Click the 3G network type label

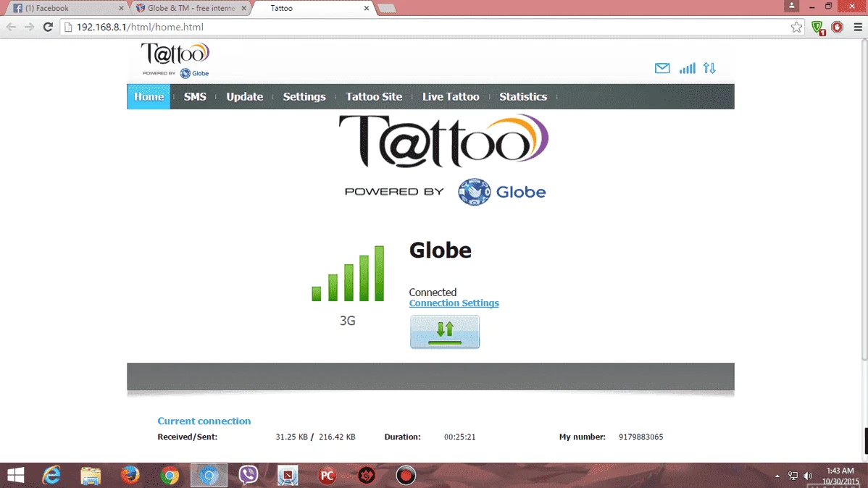[x=348, y=321]
